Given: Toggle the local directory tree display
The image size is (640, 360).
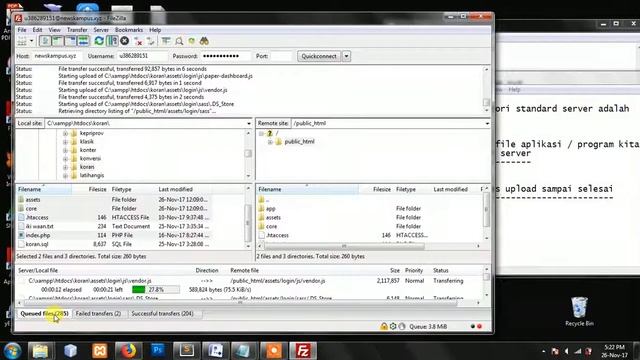Looking at the screenshot, I should point(58,41).
